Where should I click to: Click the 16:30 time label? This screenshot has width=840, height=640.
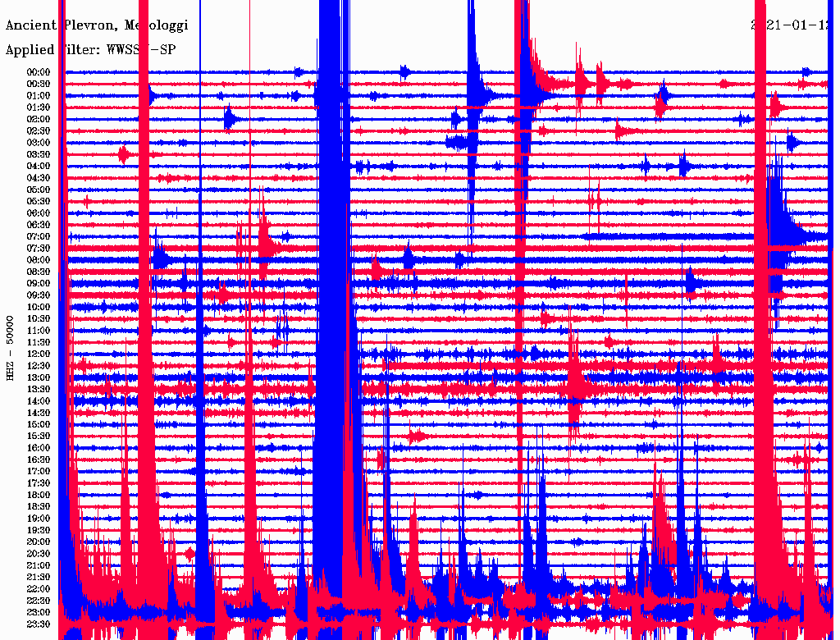point(39,459)
